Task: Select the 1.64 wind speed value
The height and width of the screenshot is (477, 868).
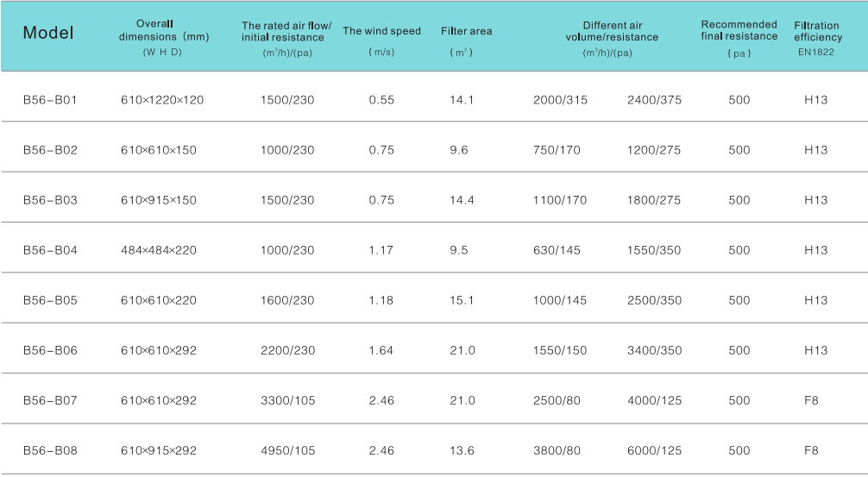Action: pos(381,350)
